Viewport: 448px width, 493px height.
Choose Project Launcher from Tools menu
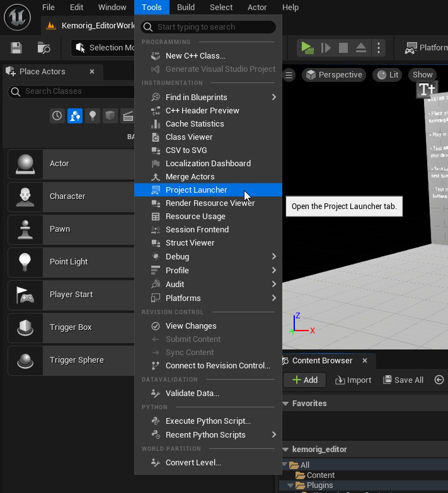tap(197, 190)
